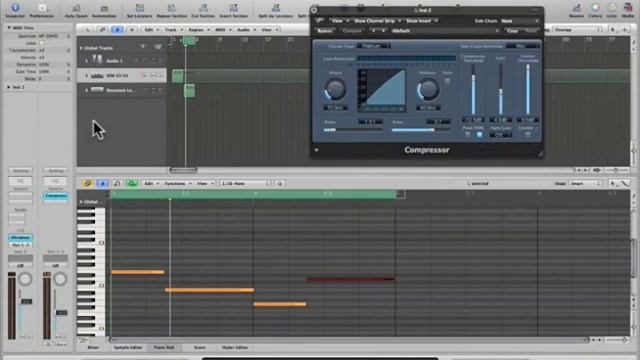Click the Ratio slider in the Compressor
The height and width of the screenshot is (360, 640).
click(353, 130)
